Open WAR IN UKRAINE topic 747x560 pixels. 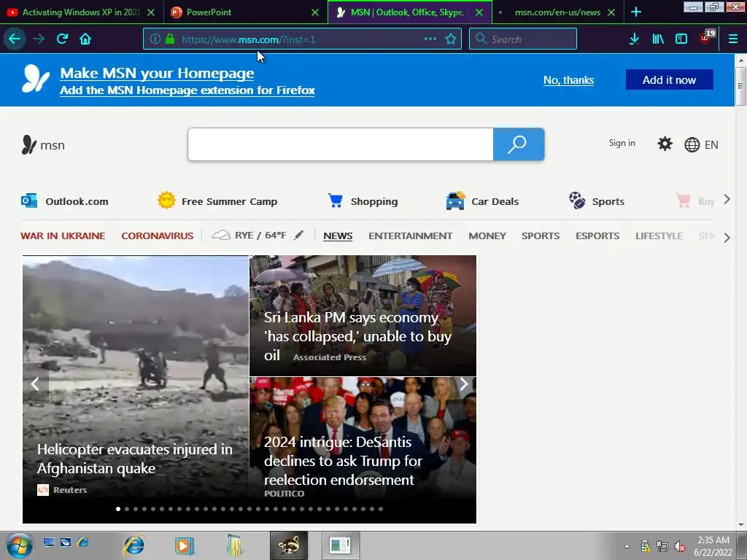tap(63, 236)
